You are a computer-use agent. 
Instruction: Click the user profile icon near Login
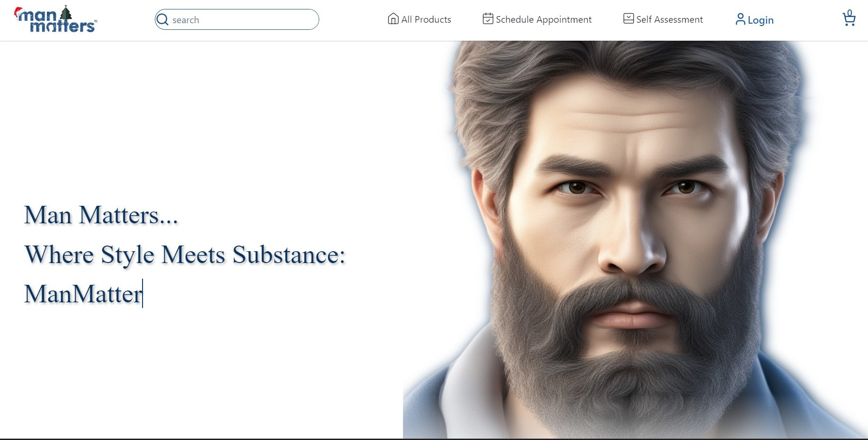[740, 19]
